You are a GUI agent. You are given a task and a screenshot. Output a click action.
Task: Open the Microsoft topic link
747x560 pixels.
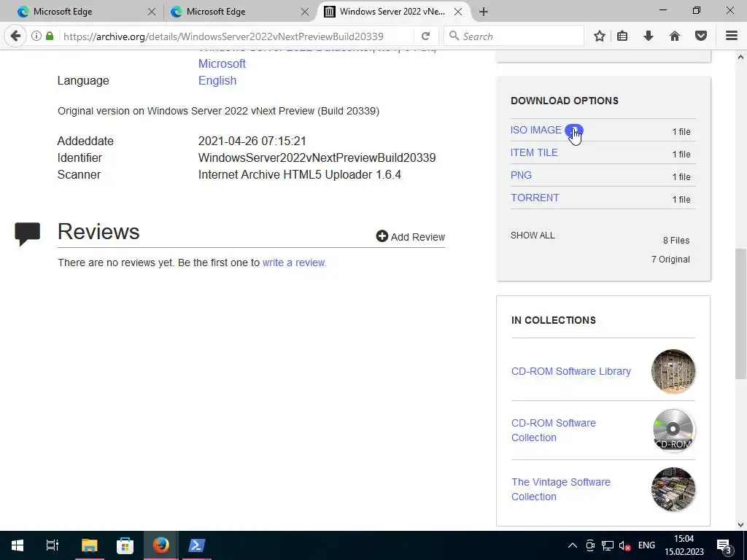tap(222, 64)
